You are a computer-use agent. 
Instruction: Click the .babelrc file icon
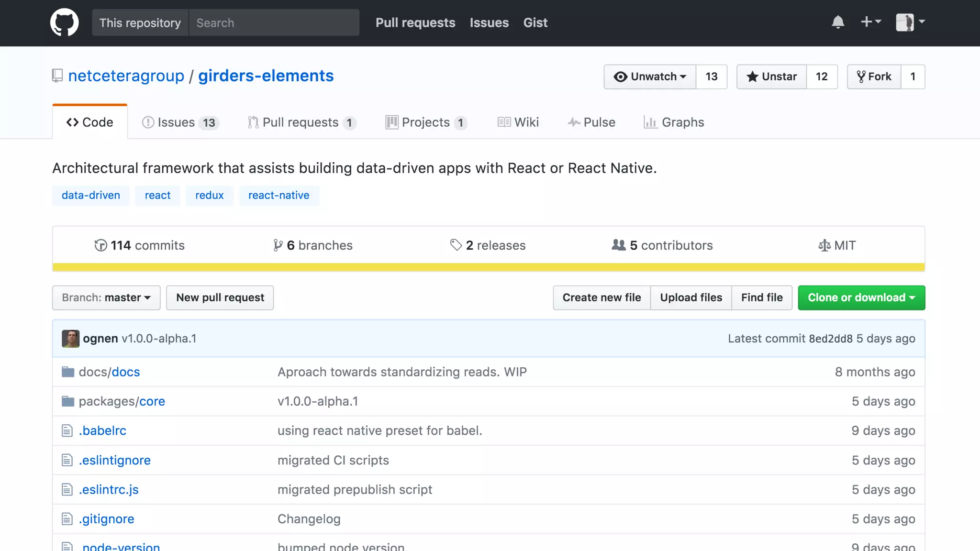[67, 431]
